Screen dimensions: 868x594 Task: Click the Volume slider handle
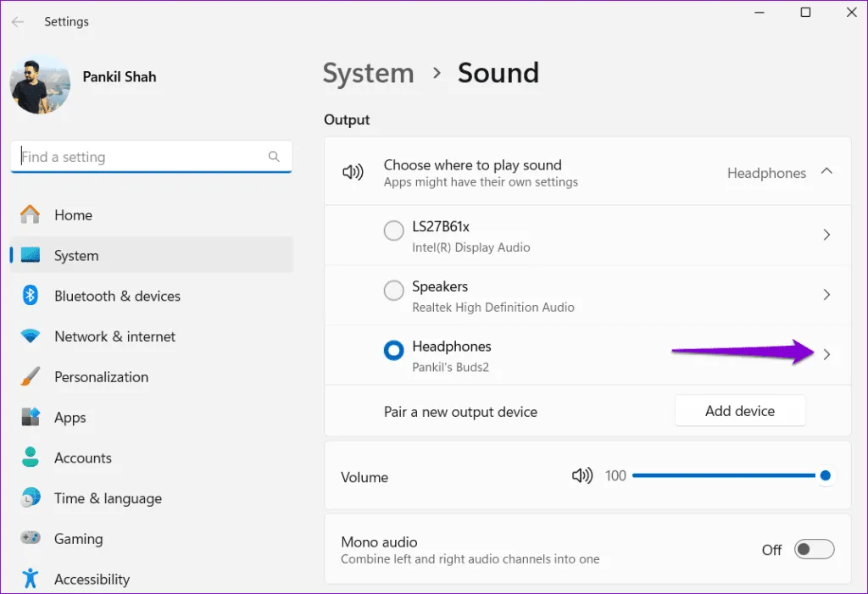click(x=825, y=476)
